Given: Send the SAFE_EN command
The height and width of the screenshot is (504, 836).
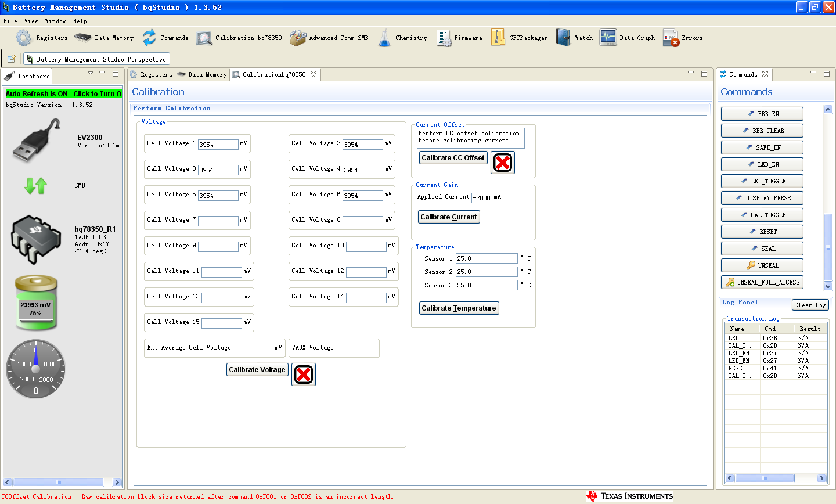Looking at the screenshot, I should coord(762,147).
